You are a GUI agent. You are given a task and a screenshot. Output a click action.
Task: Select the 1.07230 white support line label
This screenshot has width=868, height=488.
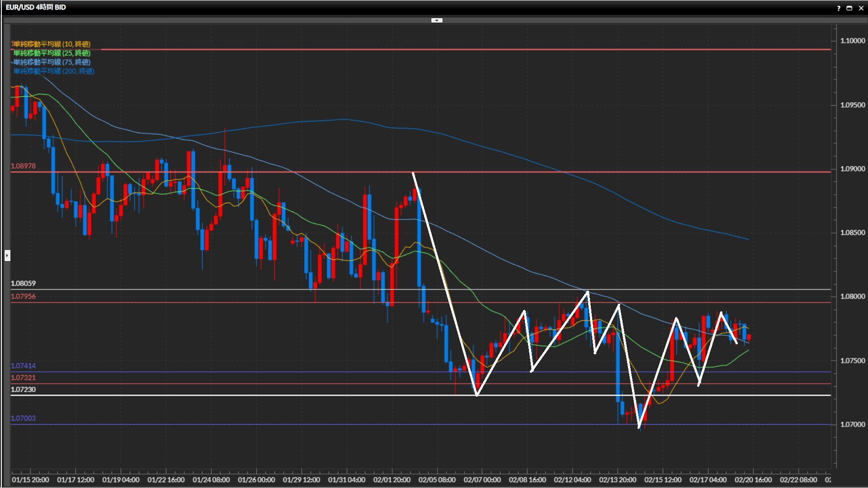click(23, 389)
